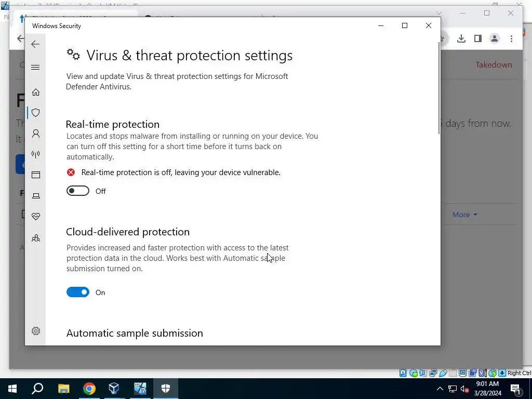Image resolution: width=532 pixels, height=399 pixels.
Task: Click the muted volume tray icon
Action: [465, 389]
